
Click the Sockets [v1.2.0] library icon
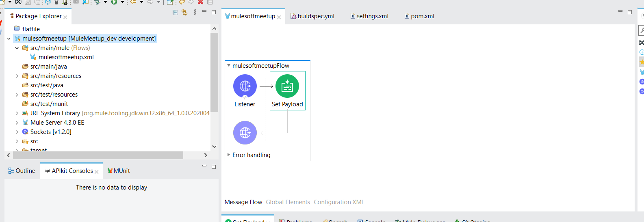25,131
